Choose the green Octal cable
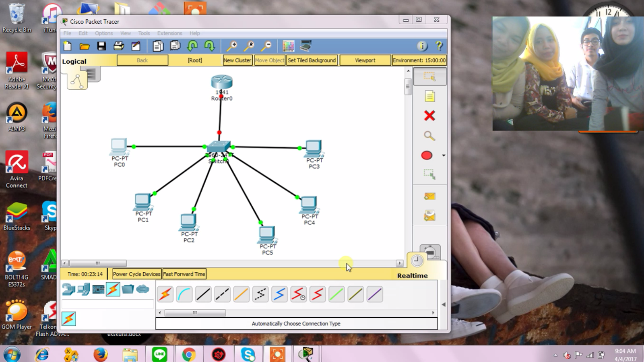This screenshot has width=644, height=362. point(336,294)
